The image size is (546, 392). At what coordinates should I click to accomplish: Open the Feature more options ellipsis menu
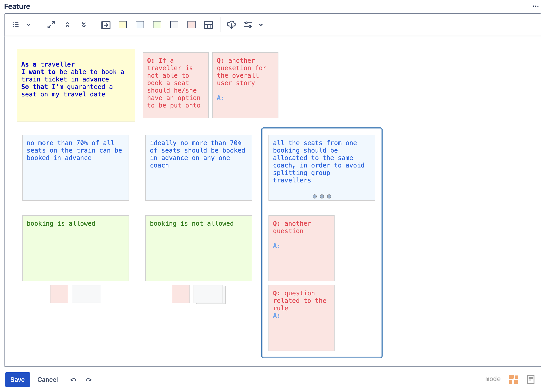pos(535,6)
